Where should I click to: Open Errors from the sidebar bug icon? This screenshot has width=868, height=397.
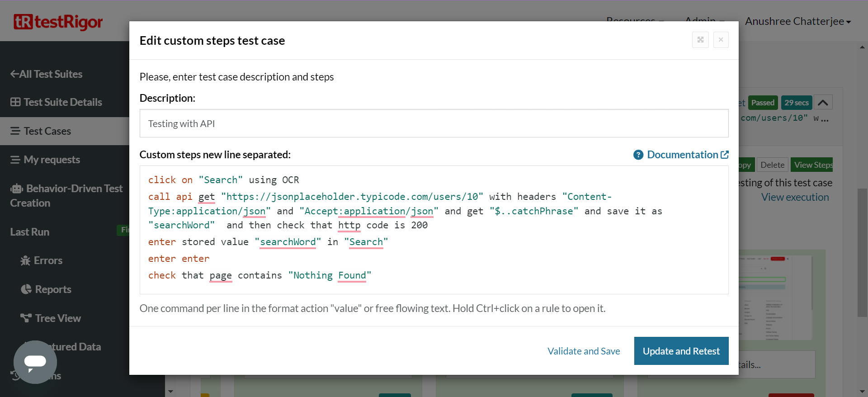pyautogui.click(x=26, y=261)
